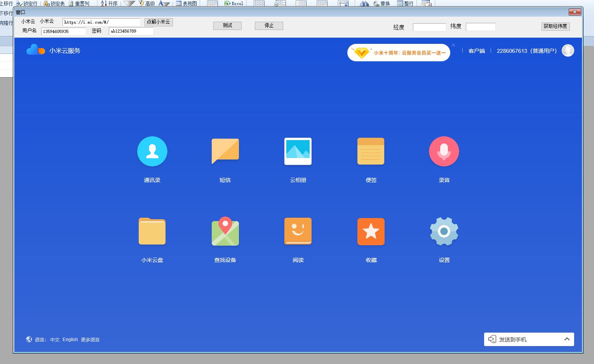Viewport: 594px width, 364px height.
Task: Click the Excel export toolbar icon
Action: point(234,3)
